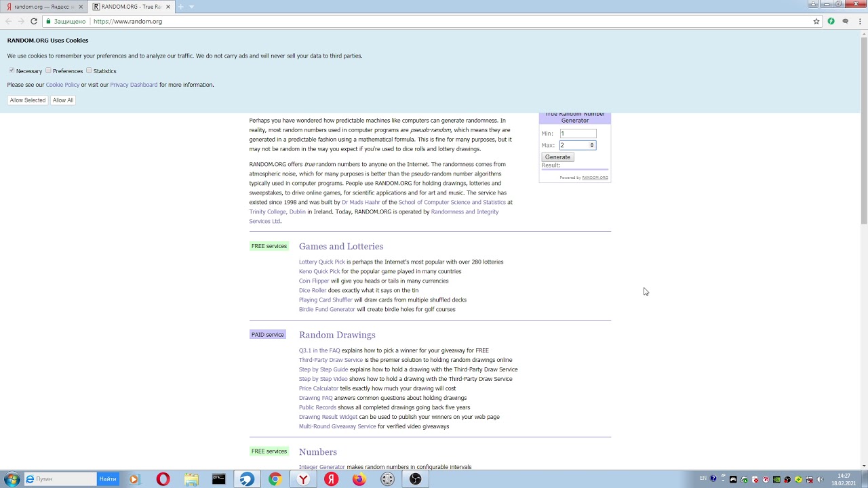Open the Integer Generator link
Screen dimensions: 868x488
tap(322, 467)
